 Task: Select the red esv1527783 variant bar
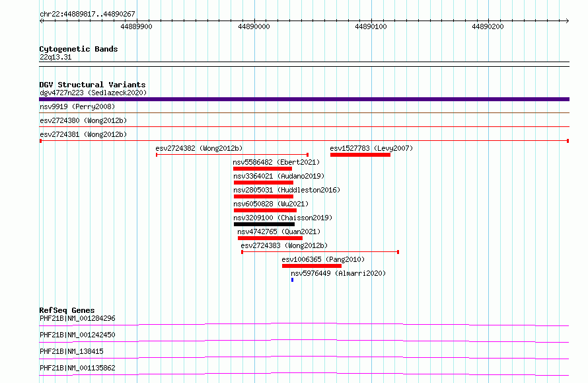tap(360, 155)
